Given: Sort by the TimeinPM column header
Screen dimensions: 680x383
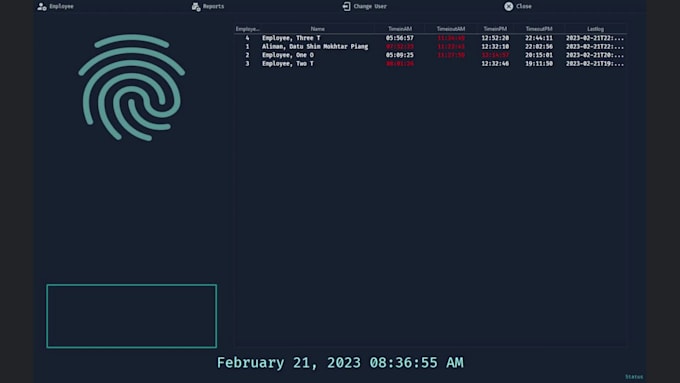Looking at the screenshot, I should pyautogui.click(x=495, y=29).
